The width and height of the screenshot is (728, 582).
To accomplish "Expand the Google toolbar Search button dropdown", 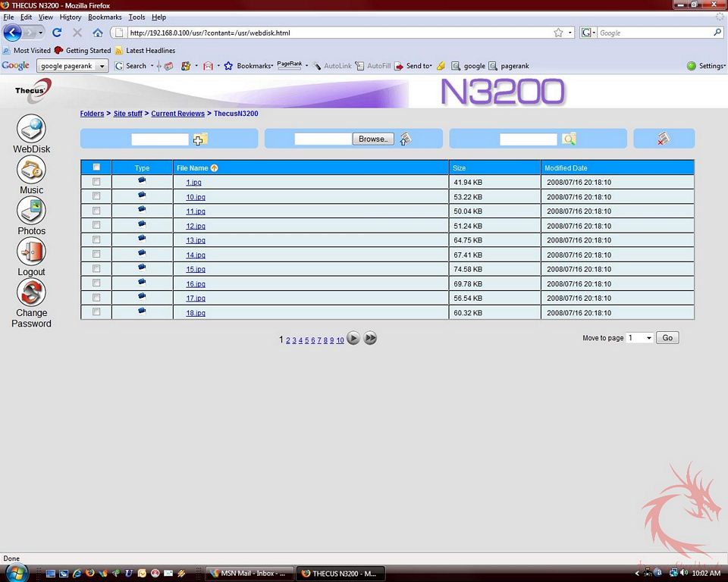I will (152, 66).
